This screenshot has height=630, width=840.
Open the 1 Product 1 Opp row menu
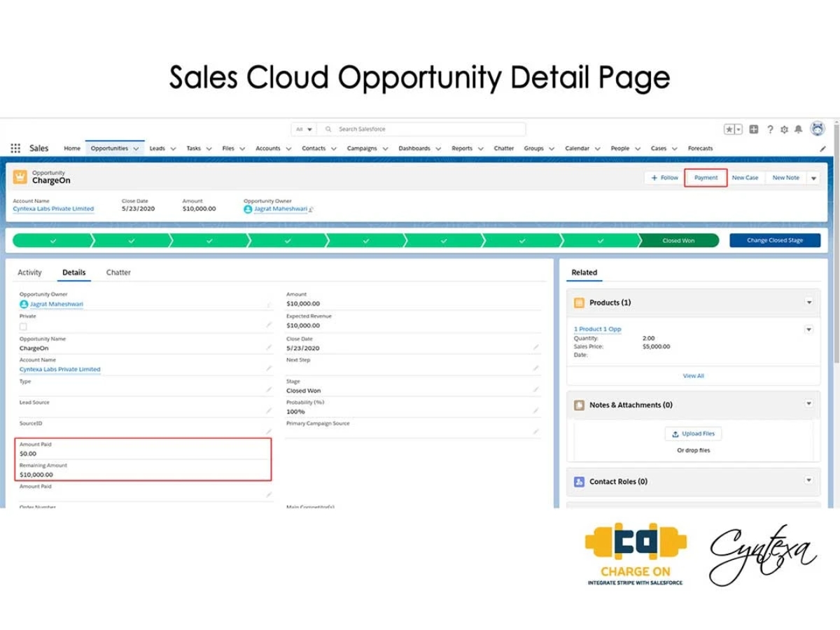tap(809, 329)
